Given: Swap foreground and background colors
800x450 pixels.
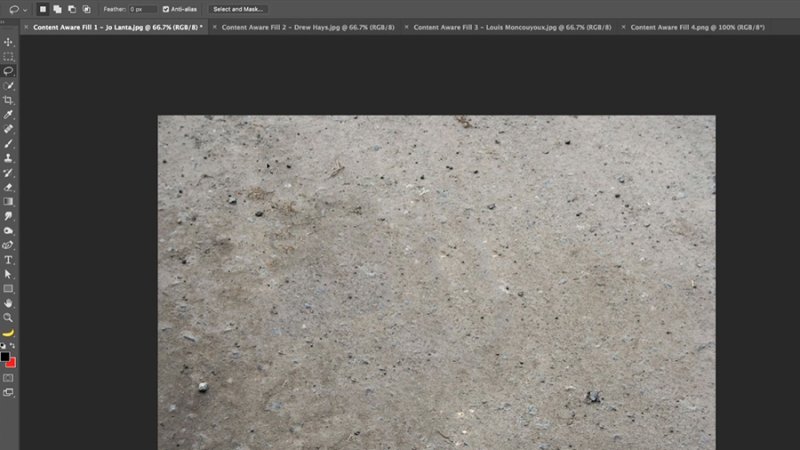Looking at the screenshot, I should (13, 346).
